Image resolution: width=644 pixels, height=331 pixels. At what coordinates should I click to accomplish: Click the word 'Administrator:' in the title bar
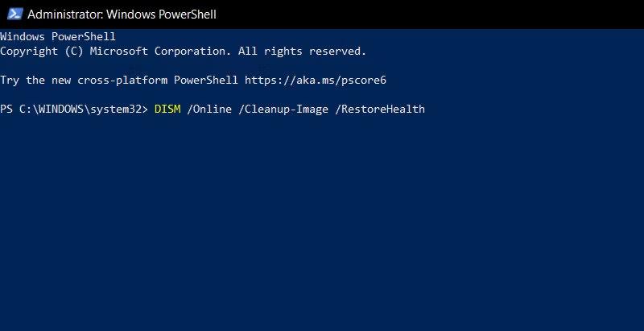click(x=65, y=14)
